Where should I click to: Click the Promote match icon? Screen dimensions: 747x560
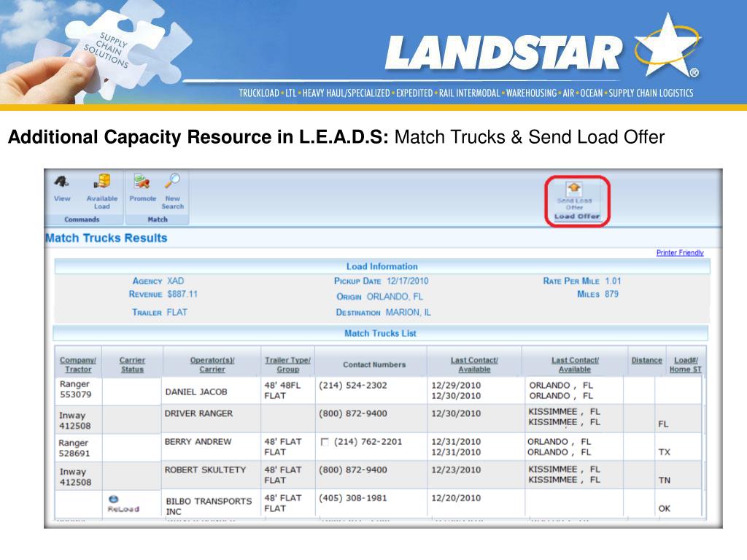pos(142,182)
